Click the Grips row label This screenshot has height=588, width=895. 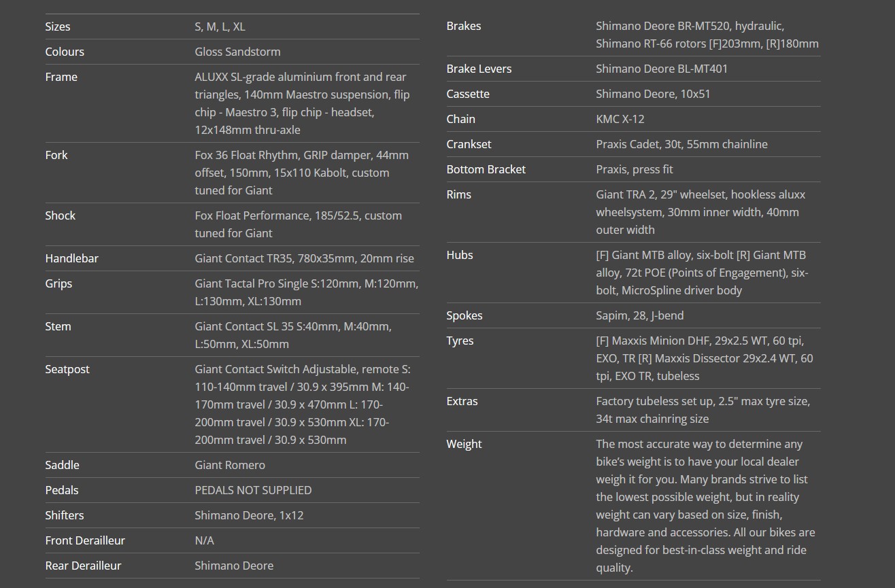coord(58,283)
